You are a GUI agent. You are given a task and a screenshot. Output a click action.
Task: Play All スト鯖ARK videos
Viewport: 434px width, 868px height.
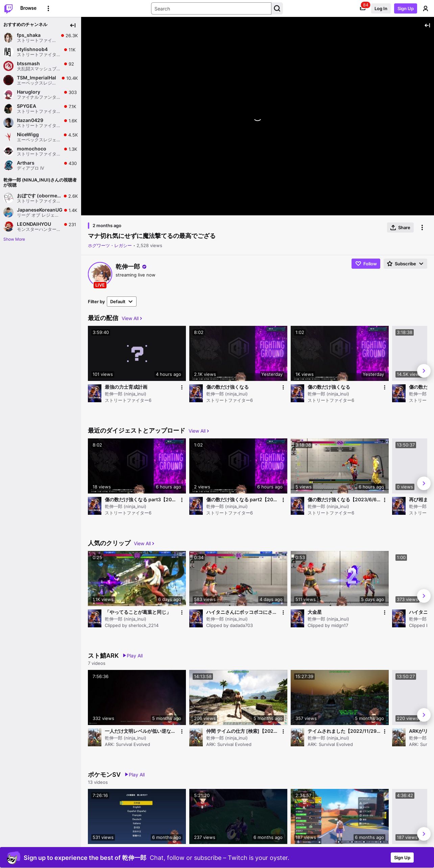click(133, 656)
